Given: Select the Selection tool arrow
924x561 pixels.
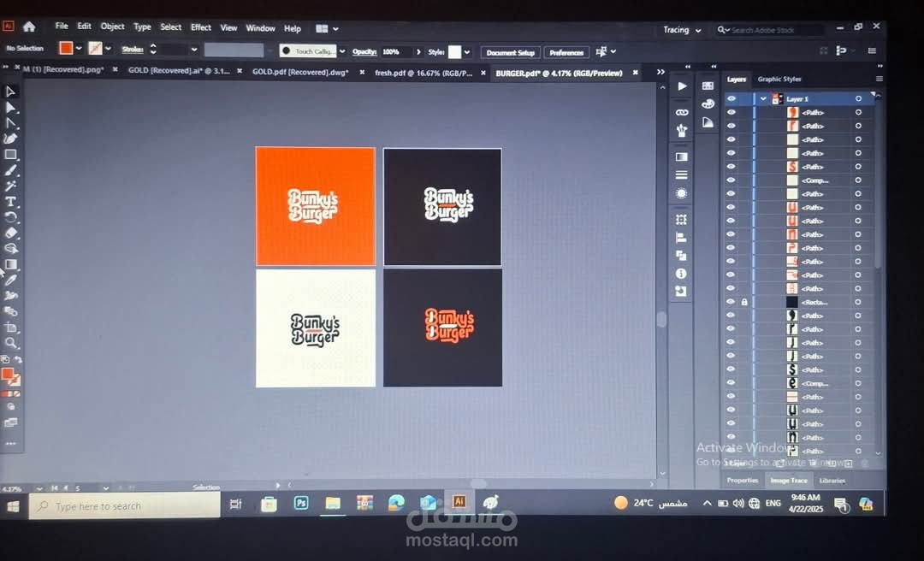Looking at the screenshot, I should 10,92.
